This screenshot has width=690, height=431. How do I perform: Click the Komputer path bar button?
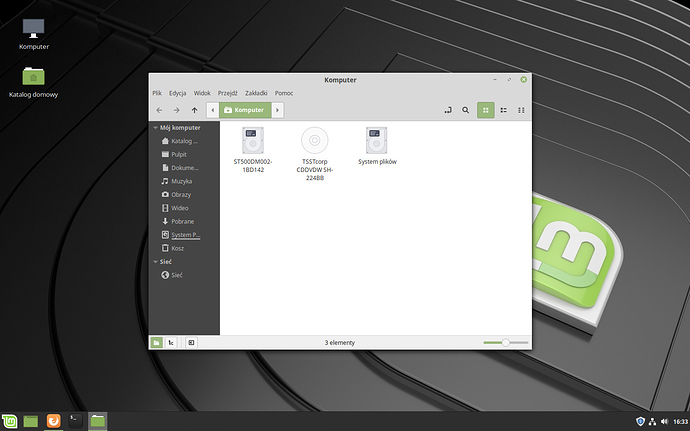tap(245, 110)
